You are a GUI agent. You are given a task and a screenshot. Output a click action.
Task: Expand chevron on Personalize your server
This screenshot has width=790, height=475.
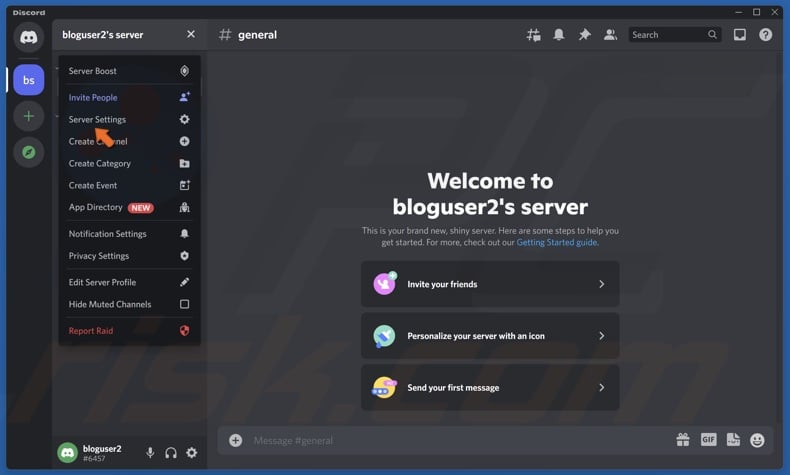pos(602,336)
